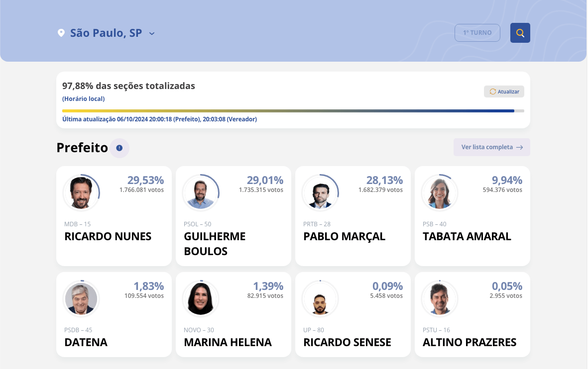Select the Ricardo Senese candidate name
Screen dimensions: 588x369
pos(347,342)
